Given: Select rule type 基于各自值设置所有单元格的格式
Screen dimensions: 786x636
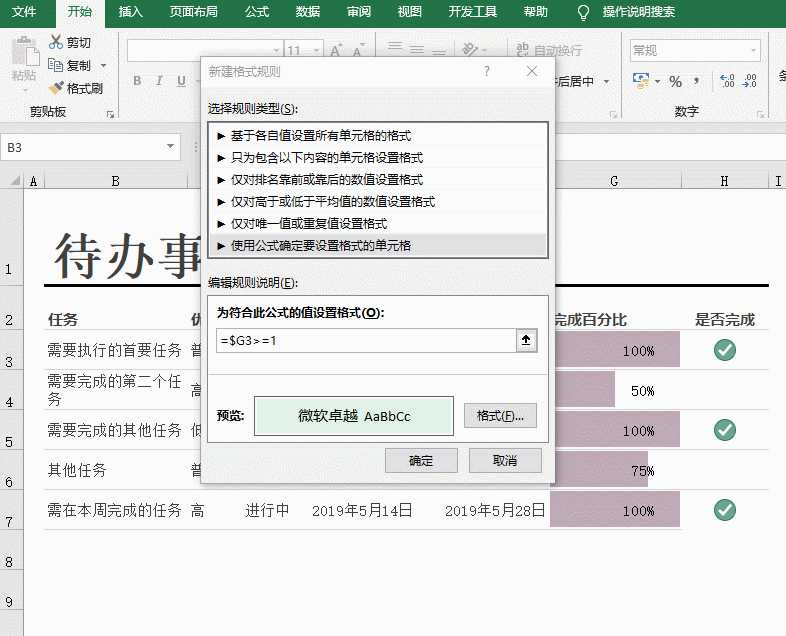Looking at the screenshot, I should pos(378,135).
